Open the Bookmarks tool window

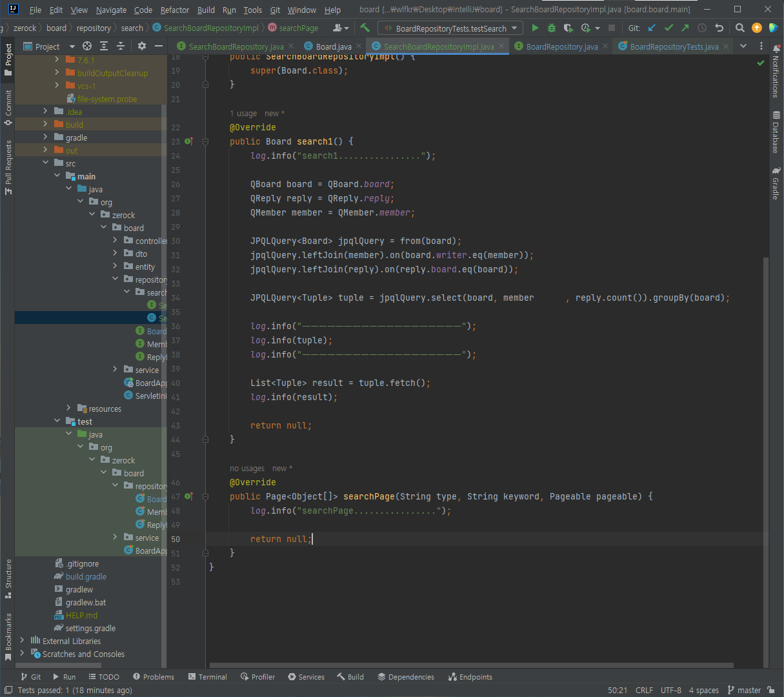click(x=8, y=637)
